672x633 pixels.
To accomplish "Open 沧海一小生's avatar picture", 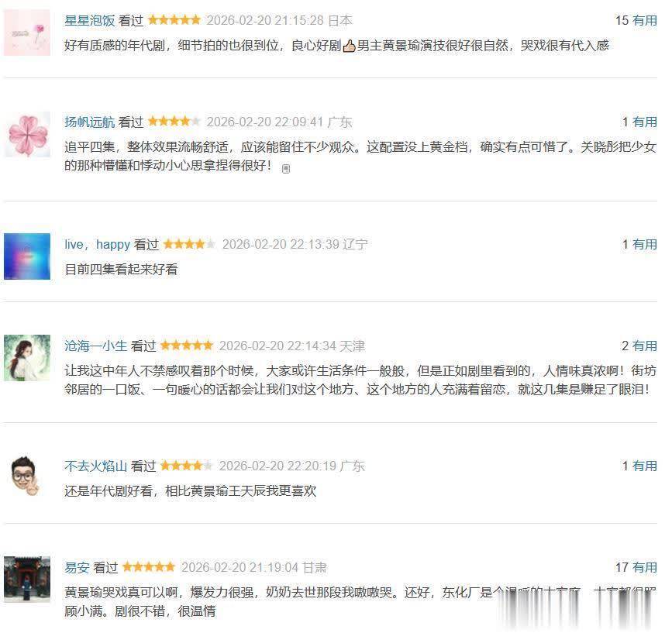I will coord(27,358).
